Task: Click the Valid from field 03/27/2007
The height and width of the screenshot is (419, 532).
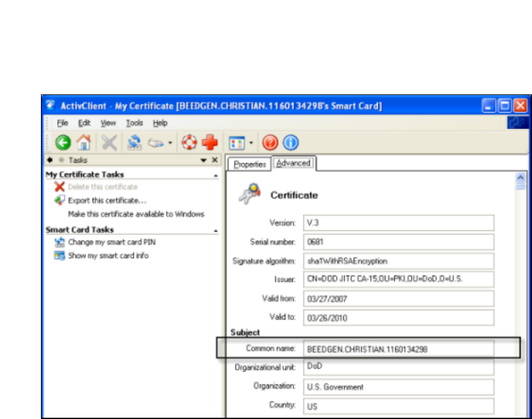Action: (x=399, y=299)
